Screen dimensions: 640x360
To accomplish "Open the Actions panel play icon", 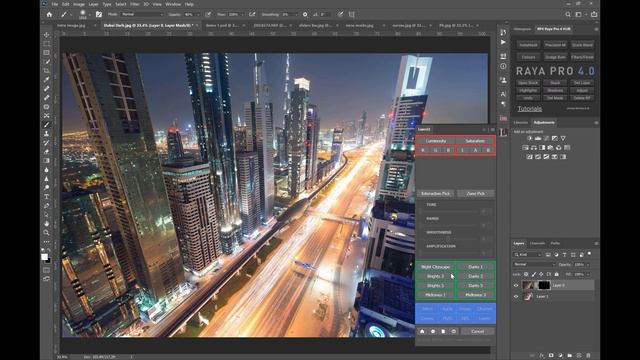I will coord(503,42).
